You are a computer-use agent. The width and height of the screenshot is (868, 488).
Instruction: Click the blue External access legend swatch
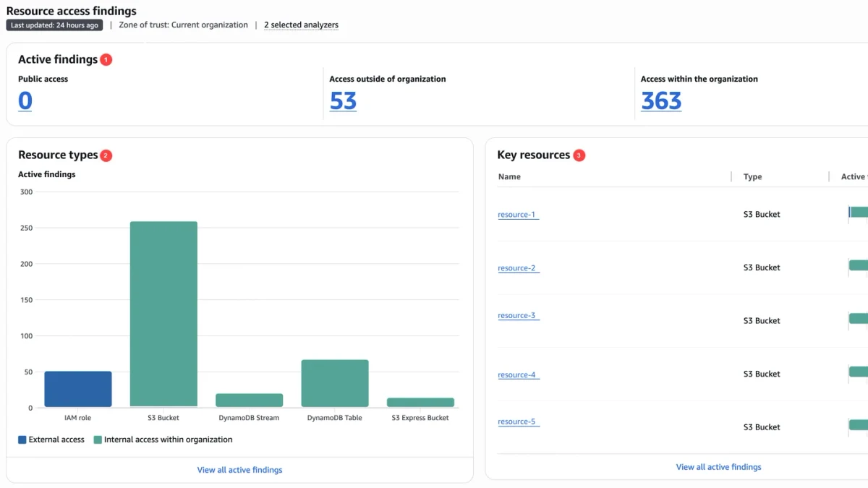[x=22, y=440]
